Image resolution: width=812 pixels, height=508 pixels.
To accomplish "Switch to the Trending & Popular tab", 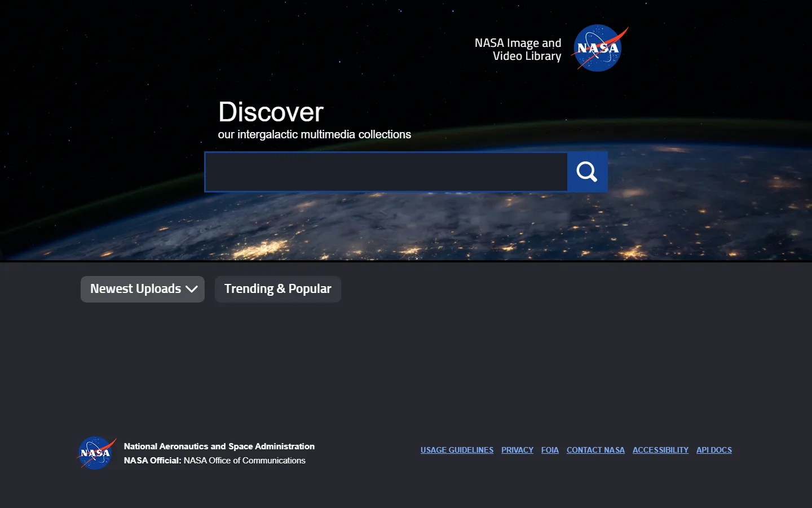I will (278, 289).
